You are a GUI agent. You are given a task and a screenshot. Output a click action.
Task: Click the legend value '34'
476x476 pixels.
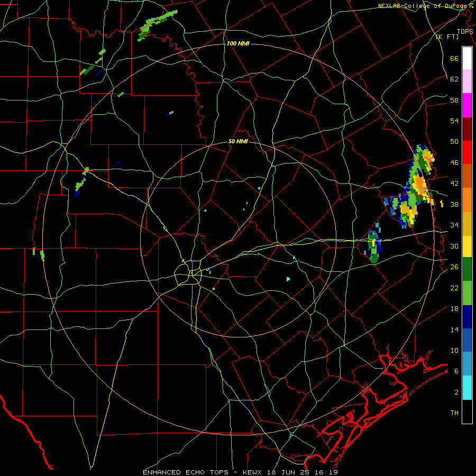click(454, 225)
